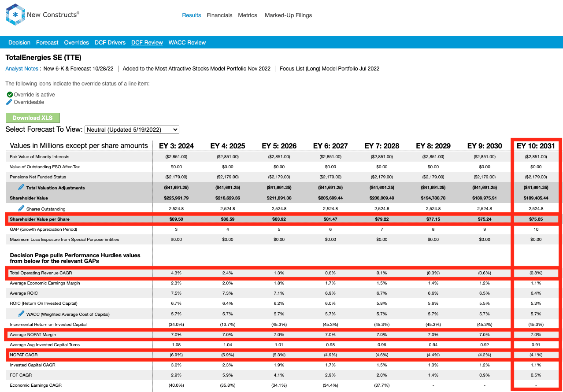The image size is (563, 392).
Task: Click the Fair Value of Minority Interests label
Action: coord(40,157)
